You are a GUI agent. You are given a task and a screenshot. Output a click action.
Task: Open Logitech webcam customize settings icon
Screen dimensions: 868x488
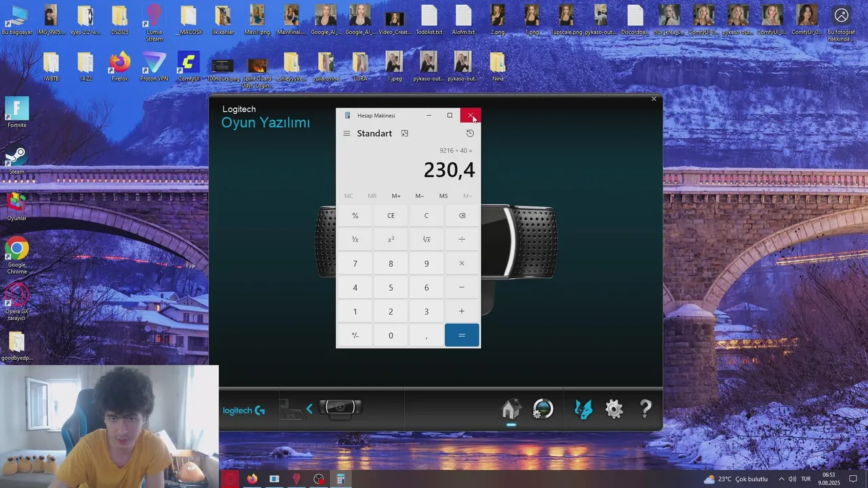pos(543,409)
